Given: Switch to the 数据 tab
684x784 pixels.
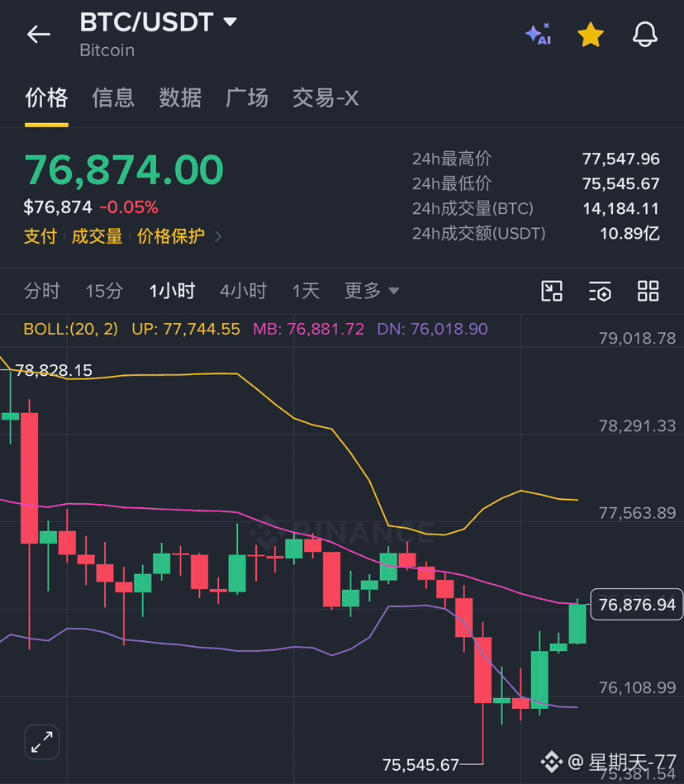Looking at the screenshot, I should pyautogui.click(x=180, y=97).
